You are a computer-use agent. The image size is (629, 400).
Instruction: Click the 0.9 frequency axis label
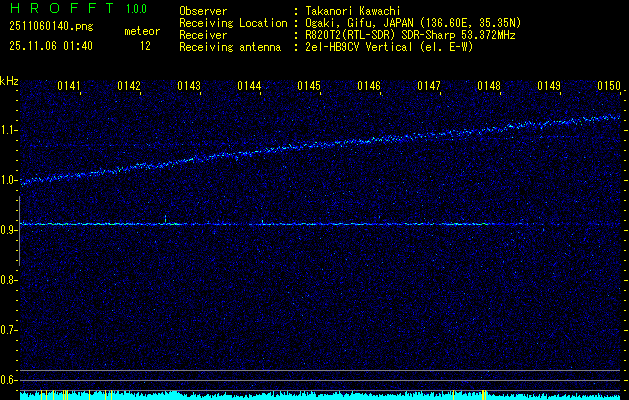pyautogui.click(x=9, y=230)
